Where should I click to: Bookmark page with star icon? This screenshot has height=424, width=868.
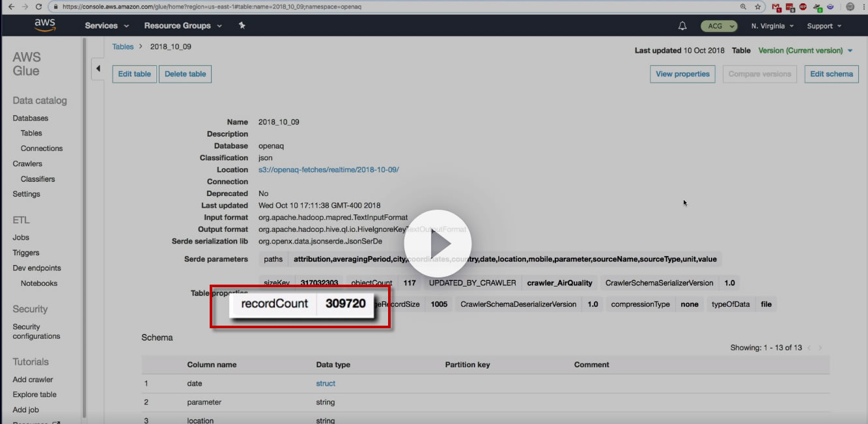tap(758, 7)
